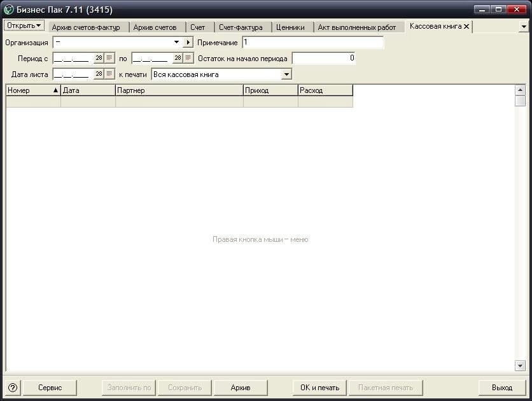Click Остаток на начало периода field
The image size is (532, 401).
coord(324,58)
